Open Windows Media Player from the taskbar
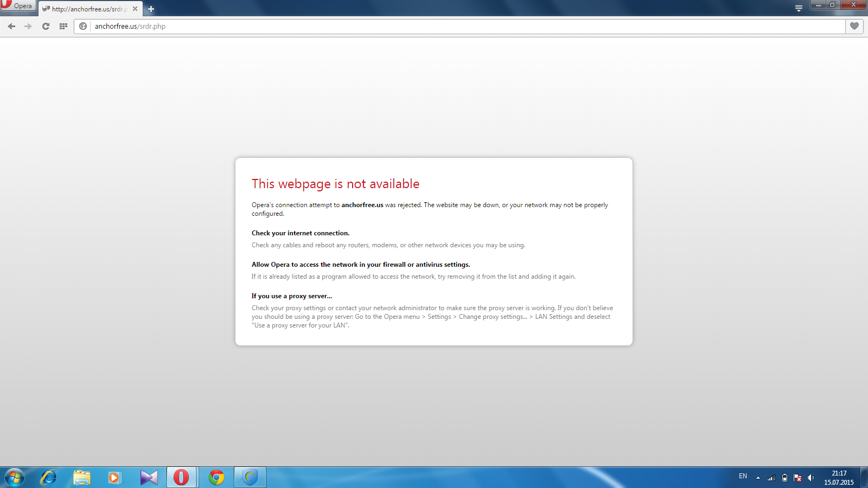Screen dimensions: 868x488 [114, 477]
